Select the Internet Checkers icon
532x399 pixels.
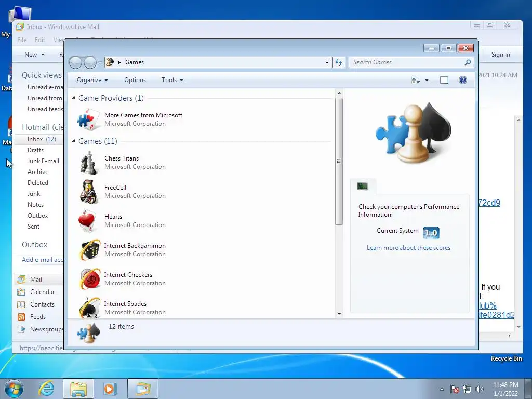(89, 279)
